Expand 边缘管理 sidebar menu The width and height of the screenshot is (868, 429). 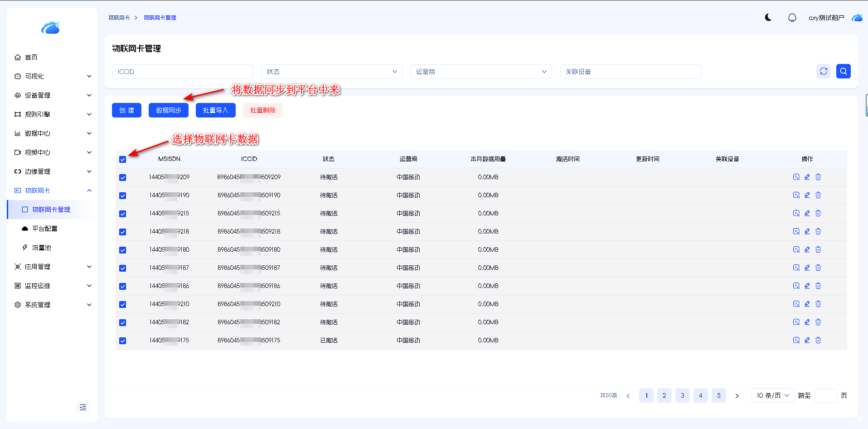(x=53, y=171)
